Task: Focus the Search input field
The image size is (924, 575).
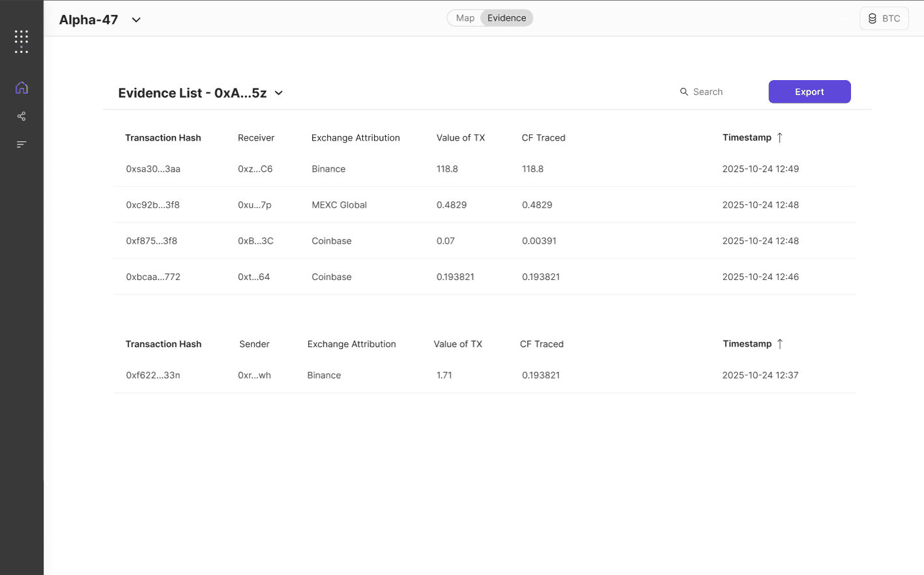Action: point(708,92)
